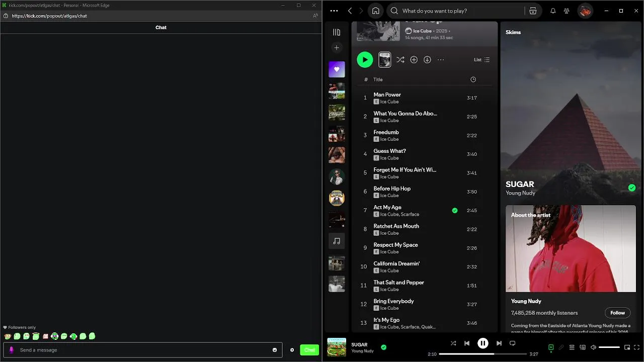Open Scarface artist link under Act My Age

pyautogui.click(x=410, y=214)
